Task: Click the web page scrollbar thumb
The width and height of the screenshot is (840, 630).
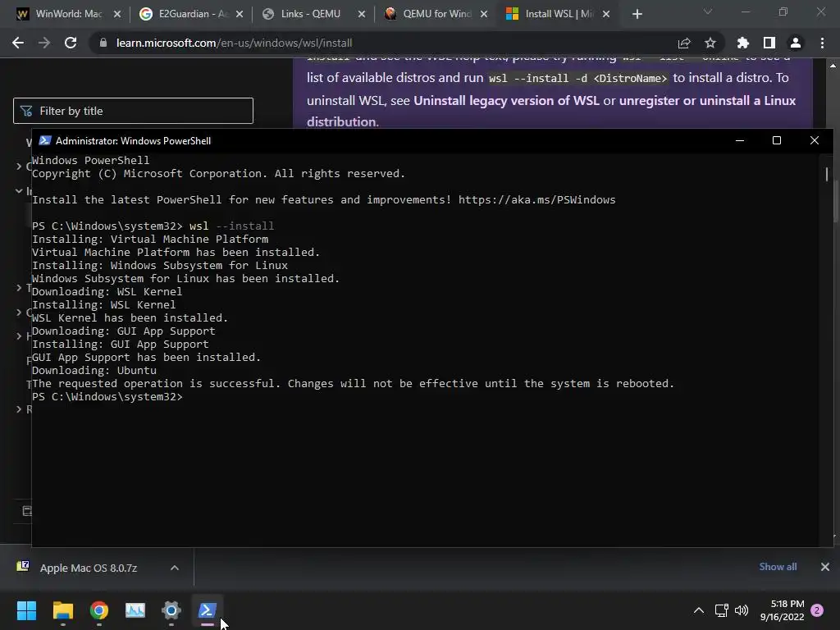Action: [836, 201]
